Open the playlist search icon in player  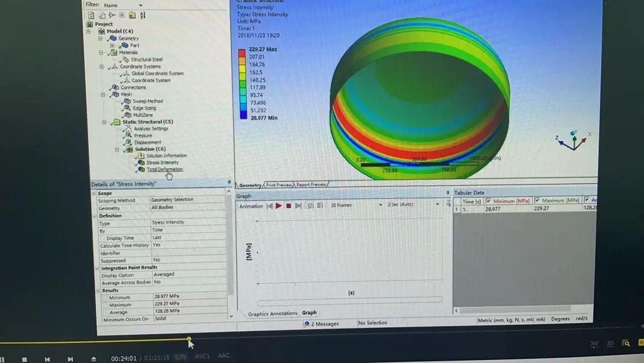626,343
